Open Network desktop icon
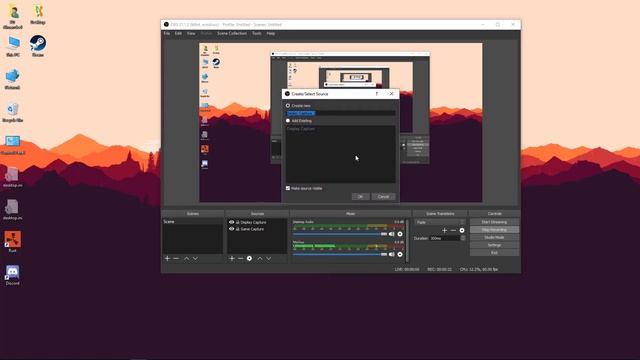The width and height of the screenshot is (640, 360). pos(13,79)
